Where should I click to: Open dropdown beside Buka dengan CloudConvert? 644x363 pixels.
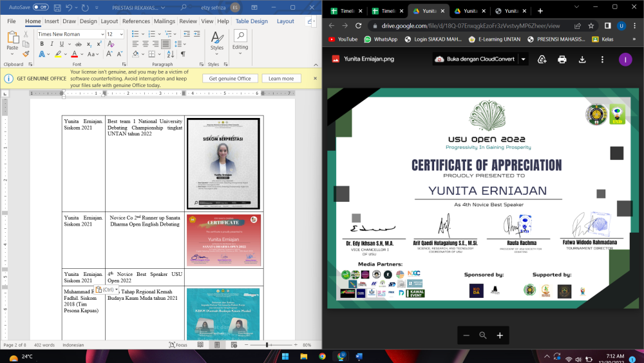coord(523,59)
